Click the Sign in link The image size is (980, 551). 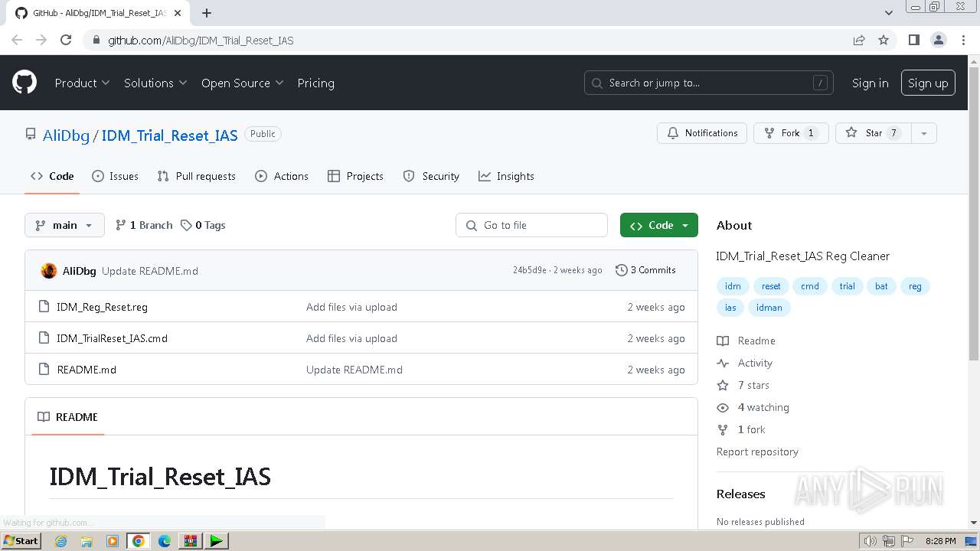[x=871, y=83]
